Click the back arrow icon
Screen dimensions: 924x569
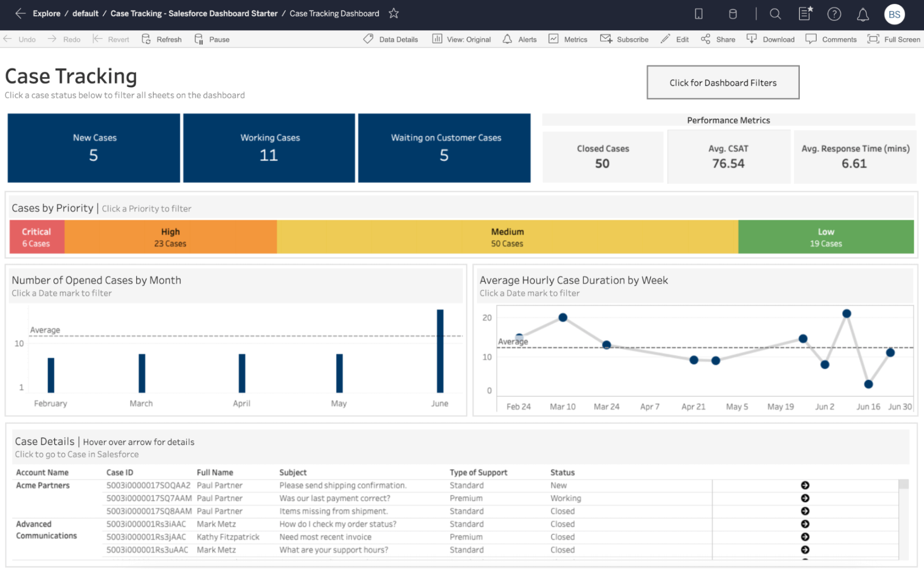coord(20,13)
